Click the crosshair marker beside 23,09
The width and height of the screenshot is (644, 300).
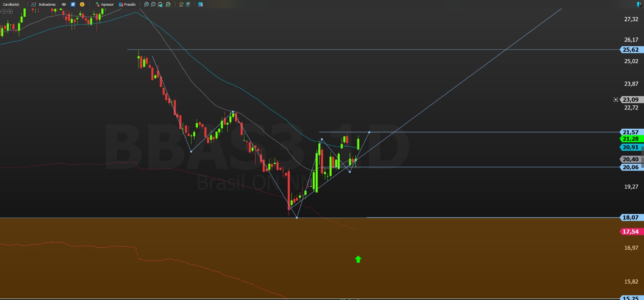(615, 100)
